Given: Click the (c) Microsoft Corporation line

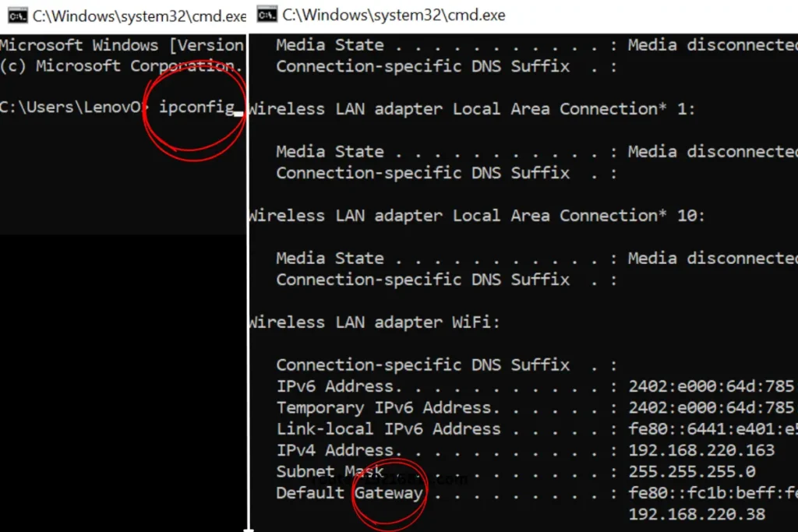Looking at the screenshot, I should [x=122, y=66].
